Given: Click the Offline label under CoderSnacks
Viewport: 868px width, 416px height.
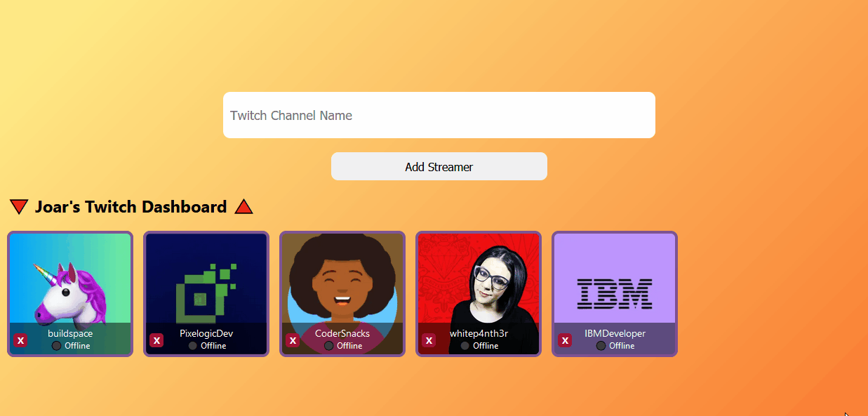Looking at the screenshot, I should coord(349,346).
